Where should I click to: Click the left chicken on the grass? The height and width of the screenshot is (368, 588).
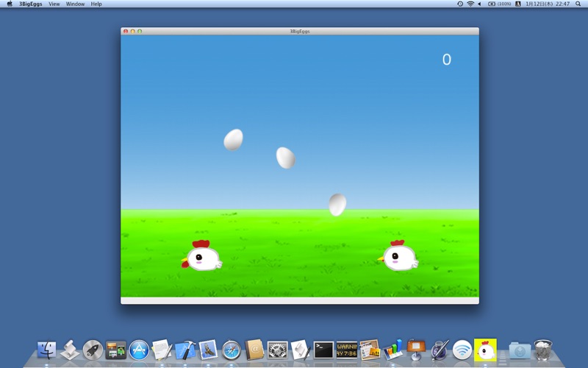pyautogui.click(x=202, y=256)
